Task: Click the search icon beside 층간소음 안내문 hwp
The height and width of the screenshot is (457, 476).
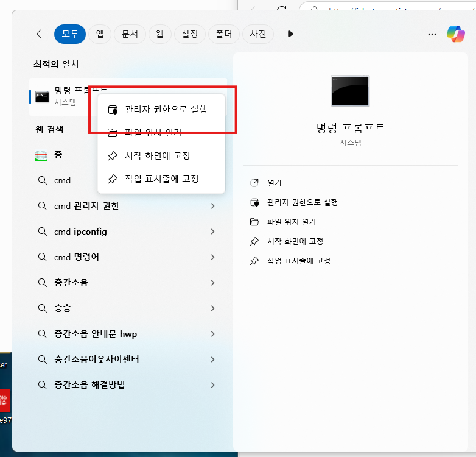Action: pos(42,334)
